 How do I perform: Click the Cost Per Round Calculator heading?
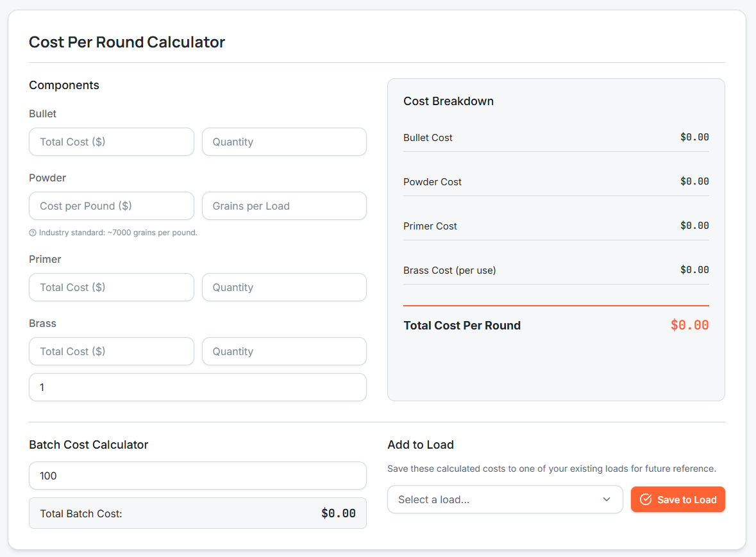coord(127,42)
